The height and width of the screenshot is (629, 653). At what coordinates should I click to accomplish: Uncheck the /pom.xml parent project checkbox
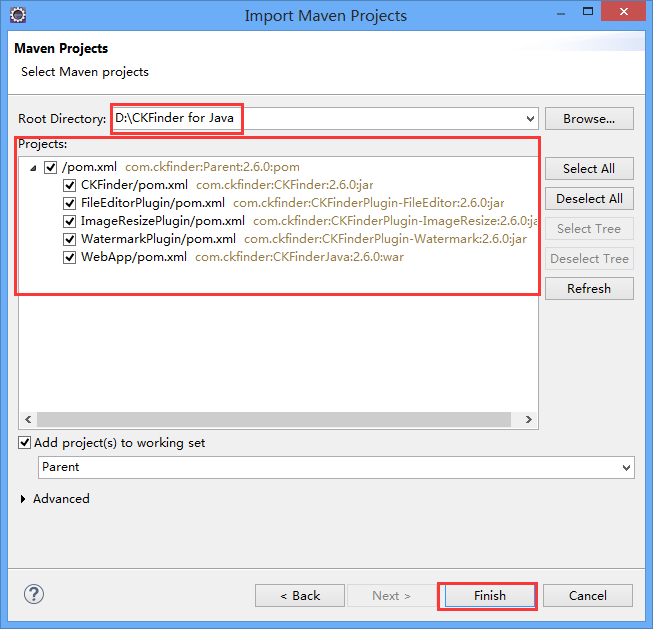[50, 167]
